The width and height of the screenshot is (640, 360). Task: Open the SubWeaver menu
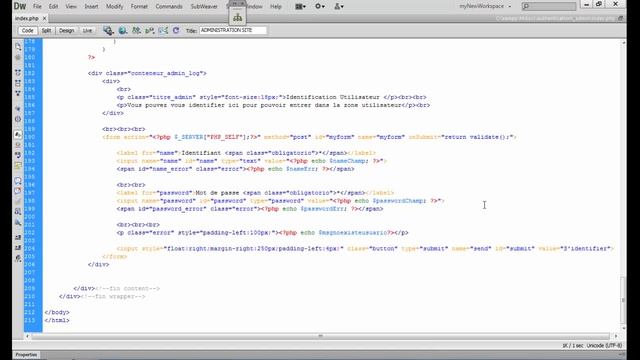(204, 7)
